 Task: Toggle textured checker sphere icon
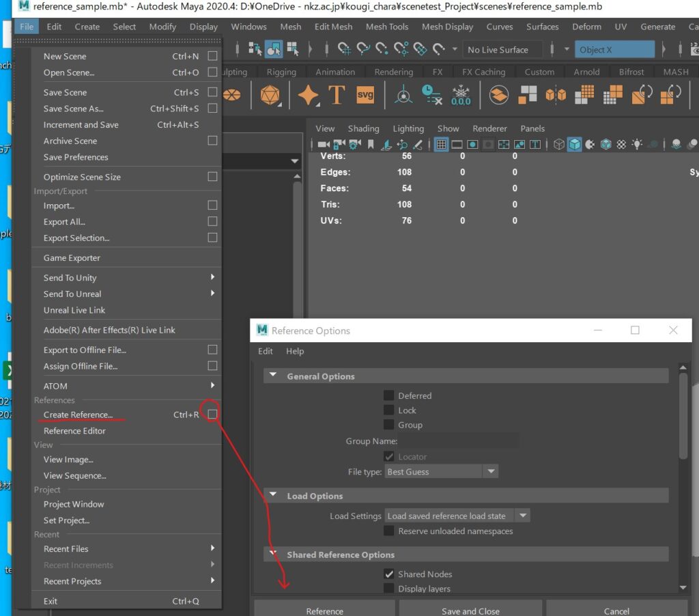click(621, 144)
